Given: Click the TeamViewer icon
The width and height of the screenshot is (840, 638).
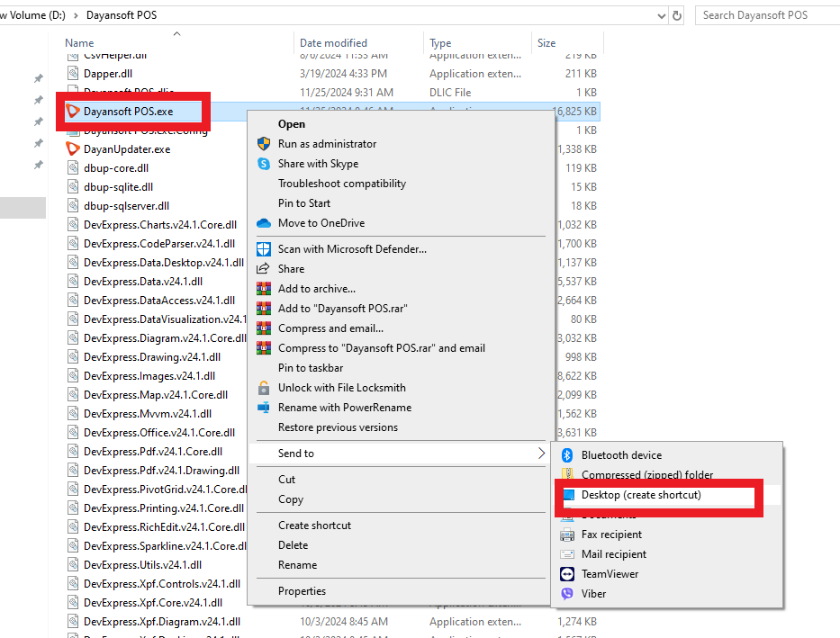Looking at the screenshot, I should coord(567,574).
